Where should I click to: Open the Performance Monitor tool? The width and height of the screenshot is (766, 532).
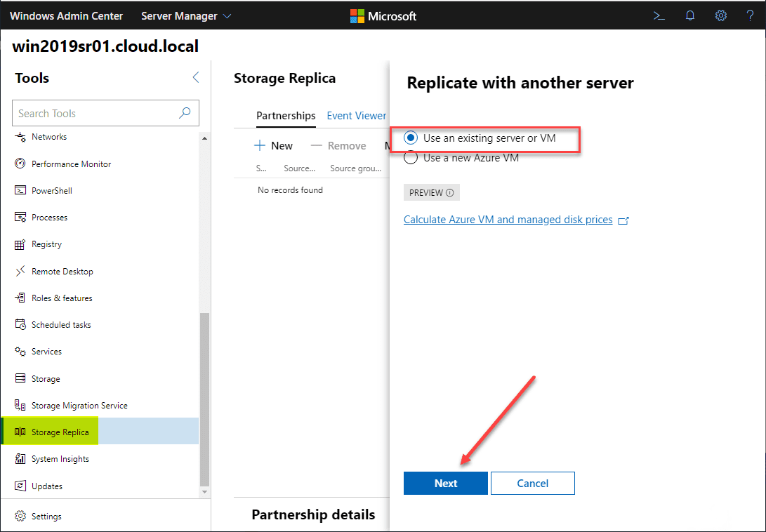click(x=71, y=164)
